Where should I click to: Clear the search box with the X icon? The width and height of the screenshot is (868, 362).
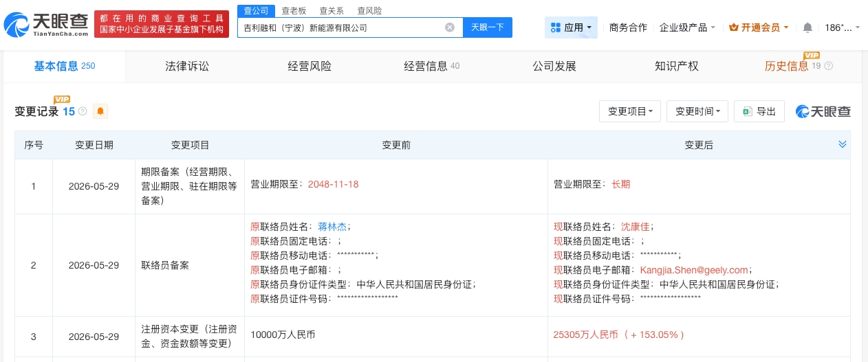pos(450,27)
